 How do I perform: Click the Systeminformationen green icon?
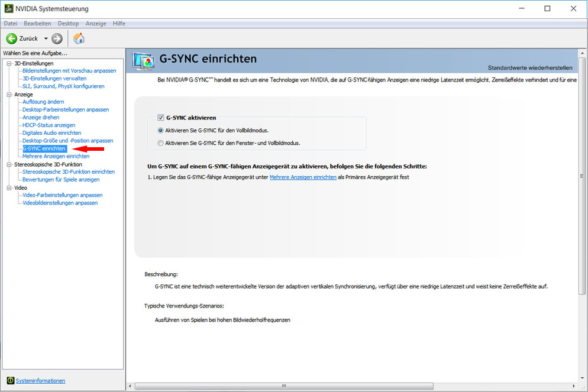(x=11, y=380)
